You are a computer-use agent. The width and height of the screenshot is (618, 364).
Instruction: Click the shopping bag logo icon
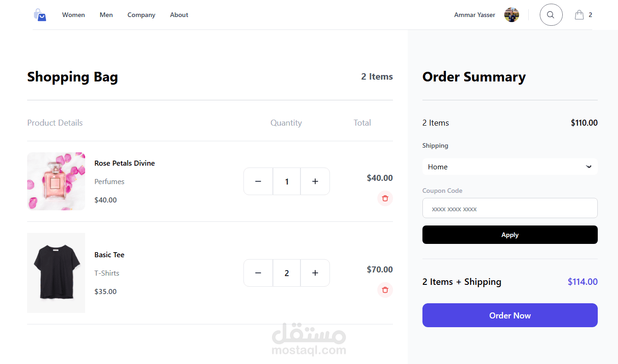point(40,15)
